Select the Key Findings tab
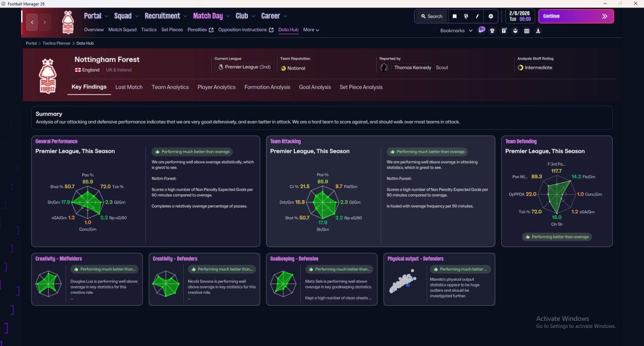Image resolution: width=644 pixels, height=346 pixels. (x=89, y=87)
